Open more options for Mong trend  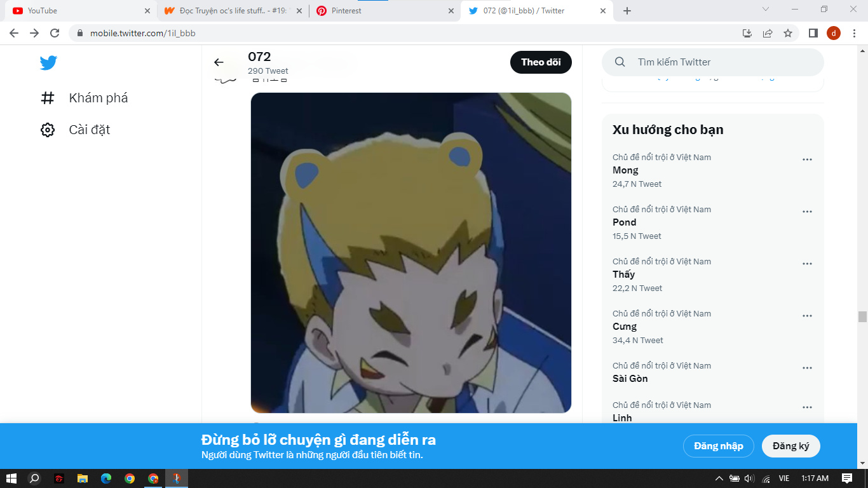[807, 159]
